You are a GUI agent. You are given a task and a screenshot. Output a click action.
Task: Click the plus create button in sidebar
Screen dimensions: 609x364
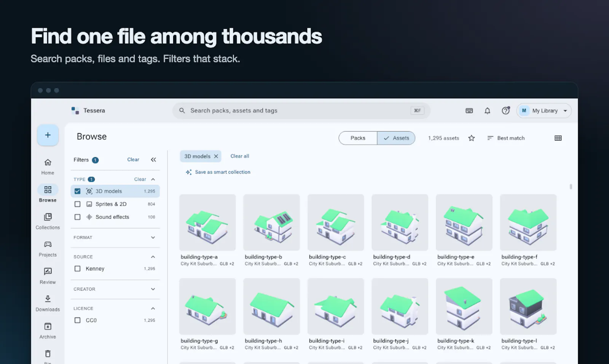(x=48, y=135)
